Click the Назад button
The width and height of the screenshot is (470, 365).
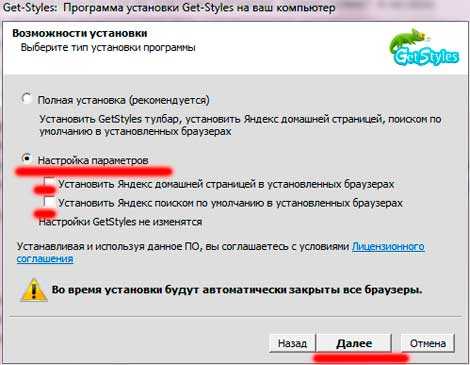[292, 343]
